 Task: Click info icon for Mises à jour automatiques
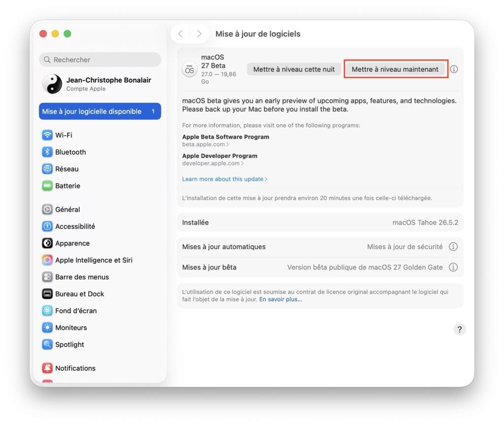pyautogui.click(x=453, y=247)
